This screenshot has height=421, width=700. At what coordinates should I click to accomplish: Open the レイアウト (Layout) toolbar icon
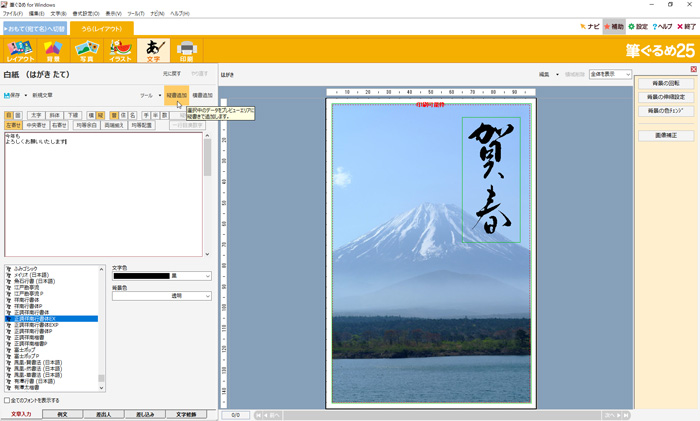(20, 50)
